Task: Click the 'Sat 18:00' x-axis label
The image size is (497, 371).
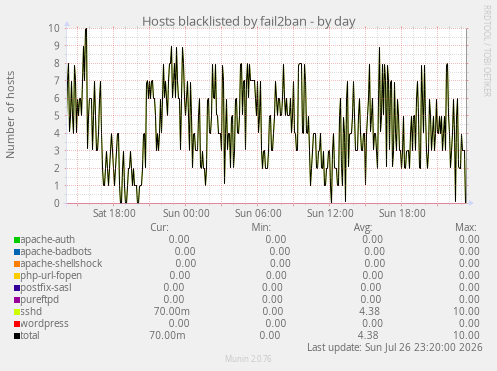Action: click(114, 213)
